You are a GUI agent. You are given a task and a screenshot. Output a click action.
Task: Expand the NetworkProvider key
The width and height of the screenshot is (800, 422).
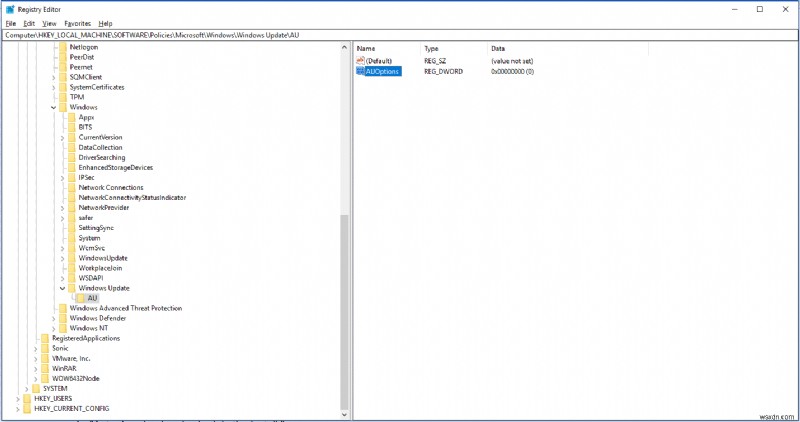pyautogui.click(x=62, y=208)
